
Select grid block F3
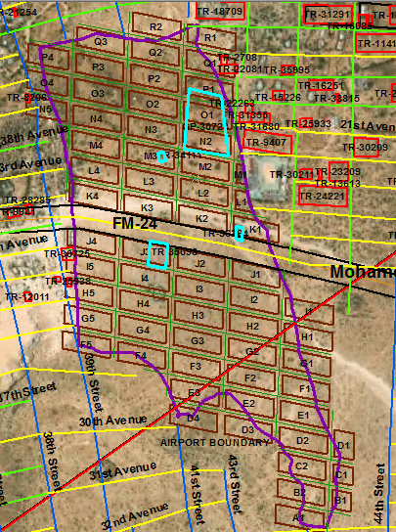click(197, 366)
